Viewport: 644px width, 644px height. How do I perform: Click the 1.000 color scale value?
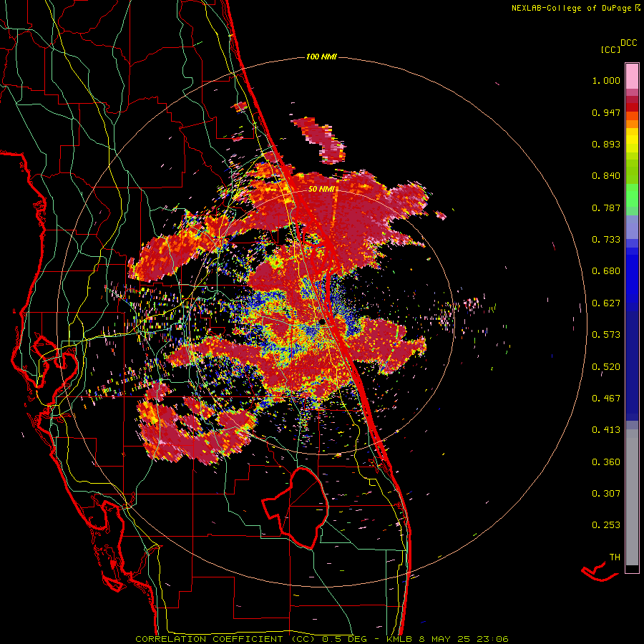point(606,80)
